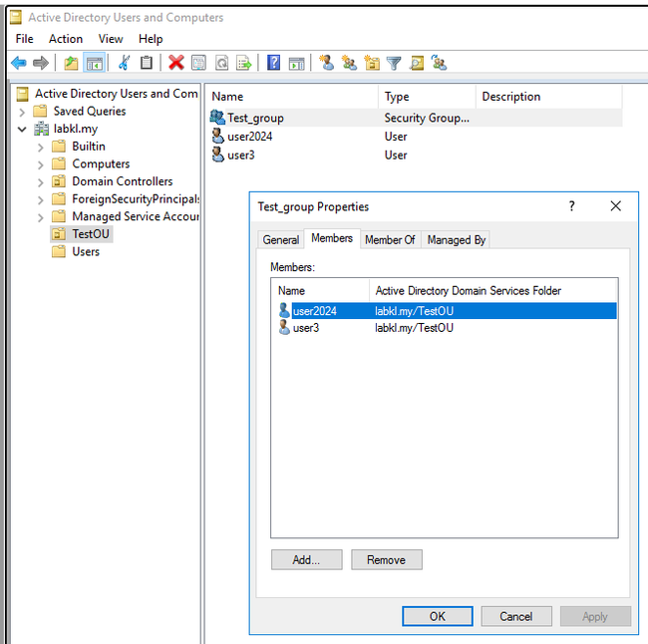Click the Paste clipboard icon
This screenshot has width=648, height=644.
tap(147, 63)
